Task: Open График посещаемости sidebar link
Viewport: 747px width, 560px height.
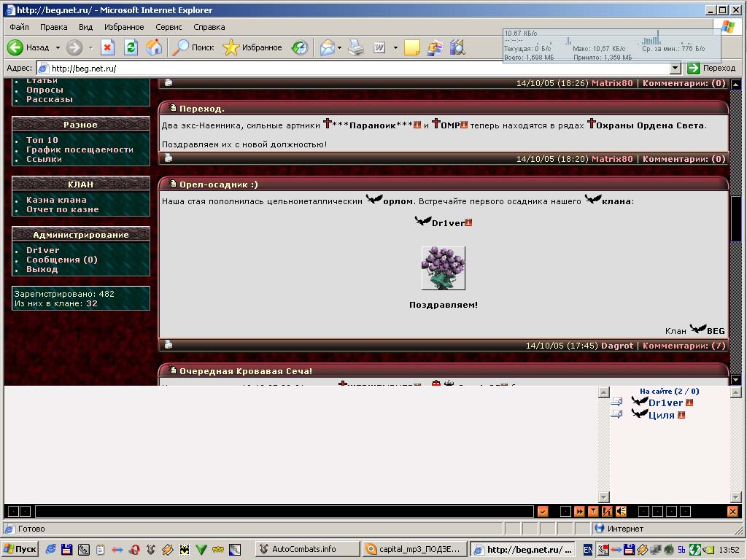Action: (80, 149)
